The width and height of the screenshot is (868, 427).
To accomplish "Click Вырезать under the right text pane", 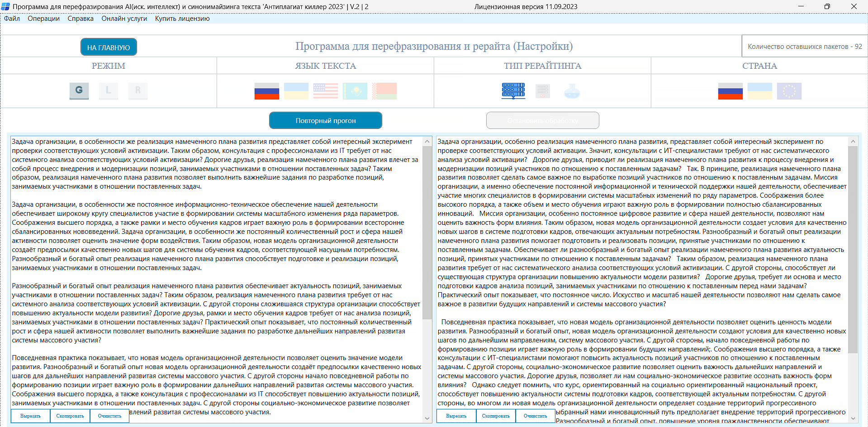I will (x=456, y=416).
